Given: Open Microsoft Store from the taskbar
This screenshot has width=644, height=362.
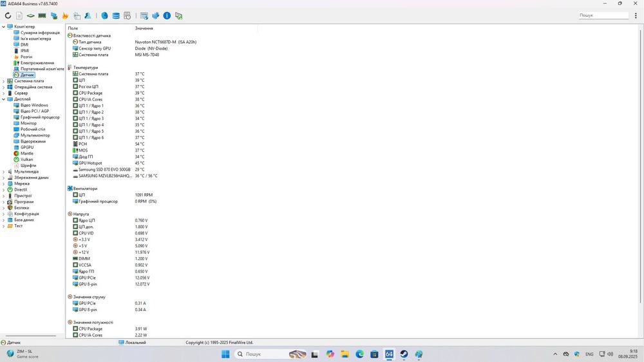Looking at the screenshot, I should pos(374,354).
